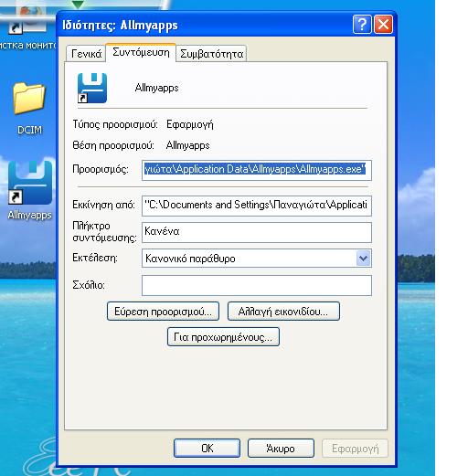
Task: Cancel with the Άκυρο button
Action: coord(281,448)
